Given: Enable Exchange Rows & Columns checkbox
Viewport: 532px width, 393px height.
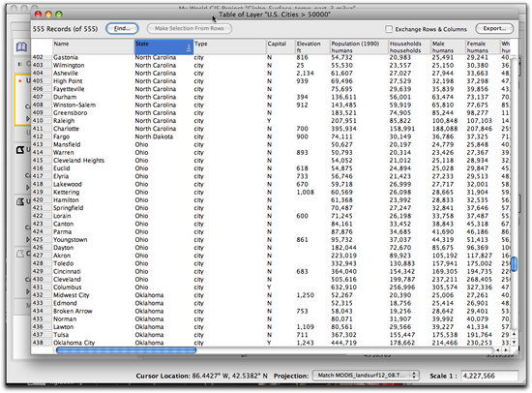Looking at the screenshot, I should coord(389,29).
